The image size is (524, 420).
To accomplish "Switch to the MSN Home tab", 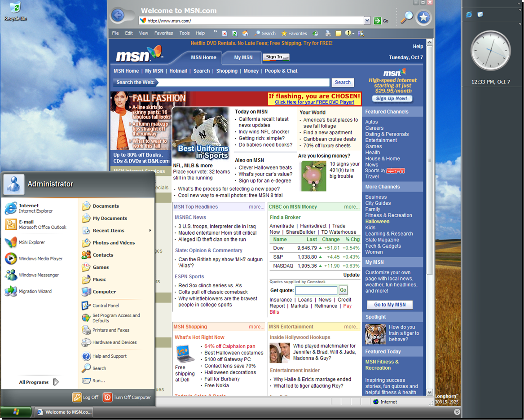I will click(203, 57).
